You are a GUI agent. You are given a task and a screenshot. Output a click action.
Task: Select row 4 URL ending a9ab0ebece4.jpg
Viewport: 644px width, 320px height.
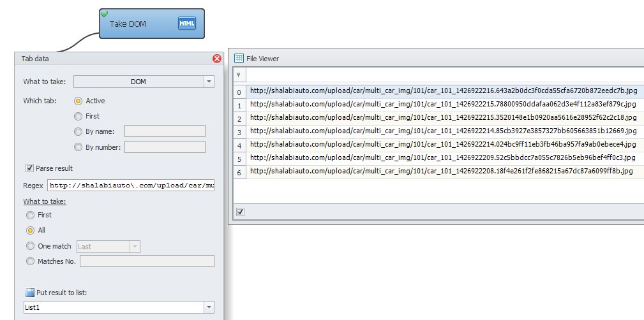coord(445,145)
